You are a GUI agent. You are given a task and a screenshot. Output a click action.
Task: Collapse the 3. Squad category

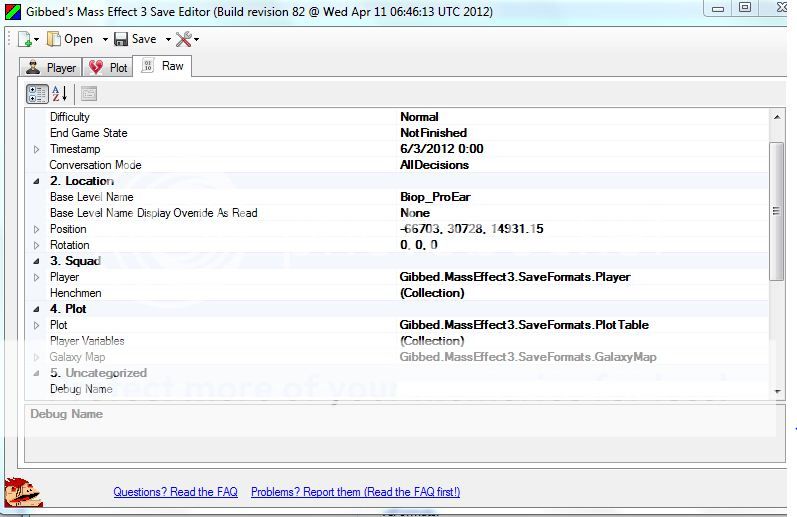pyautogui.click(x=37, y=261)
